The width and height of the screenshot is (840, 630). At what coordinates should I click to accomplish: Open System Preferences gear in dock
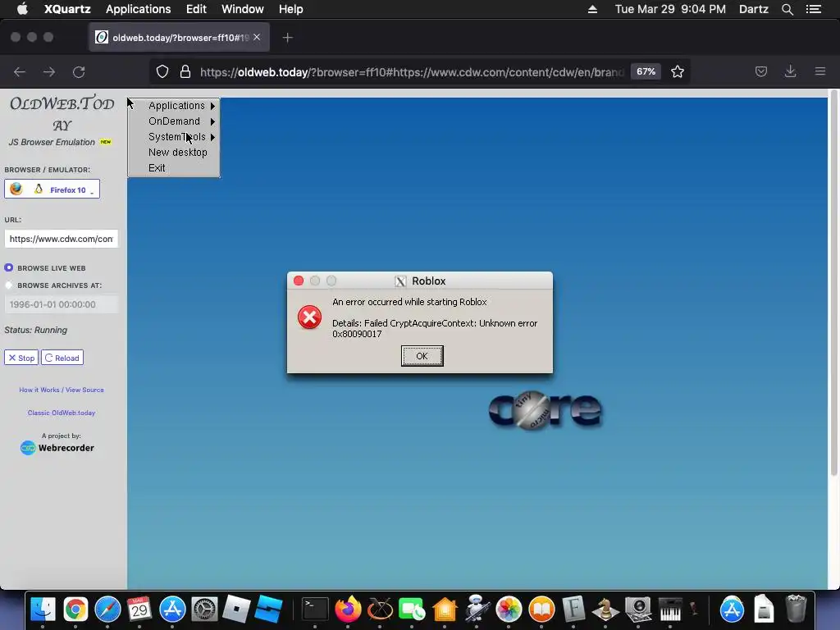[x=204, y=609]
